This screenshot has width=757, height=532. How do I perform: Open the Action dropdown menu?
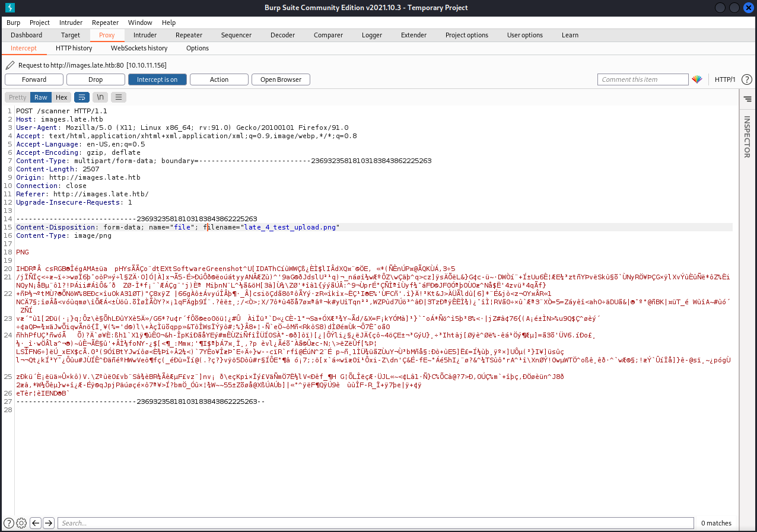tap(219, 79)
